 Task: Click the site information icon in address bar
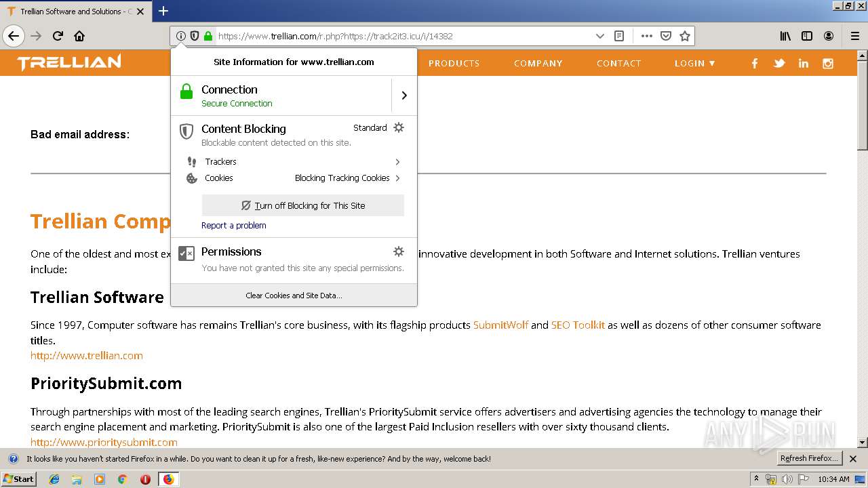tap(180, 36)
